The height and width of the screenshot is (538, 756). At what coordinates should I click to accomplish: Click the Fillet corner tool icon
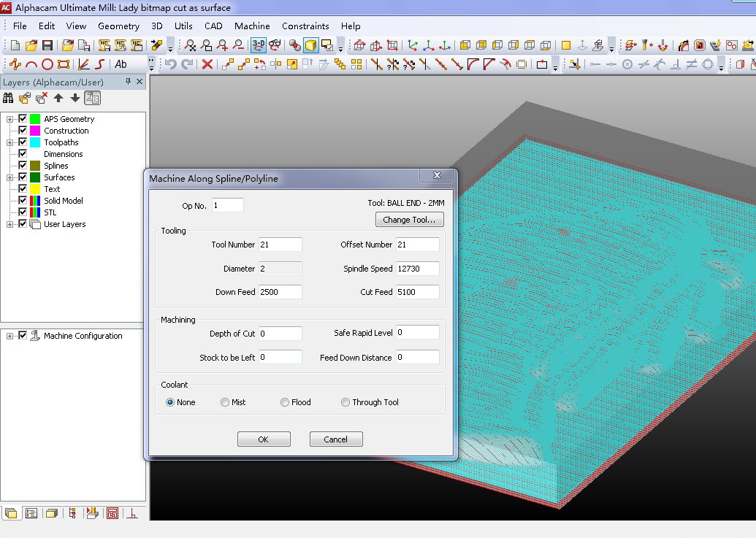click(x=473, y=64)
